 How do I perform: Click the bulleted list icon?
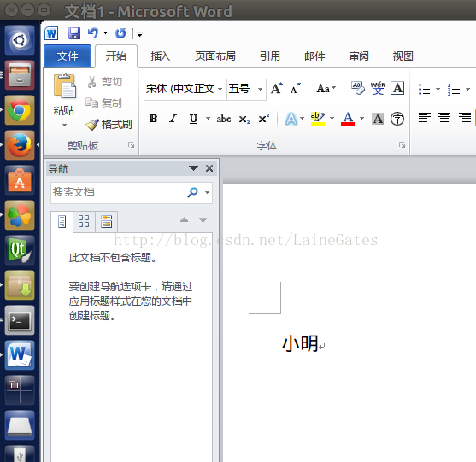425,89
